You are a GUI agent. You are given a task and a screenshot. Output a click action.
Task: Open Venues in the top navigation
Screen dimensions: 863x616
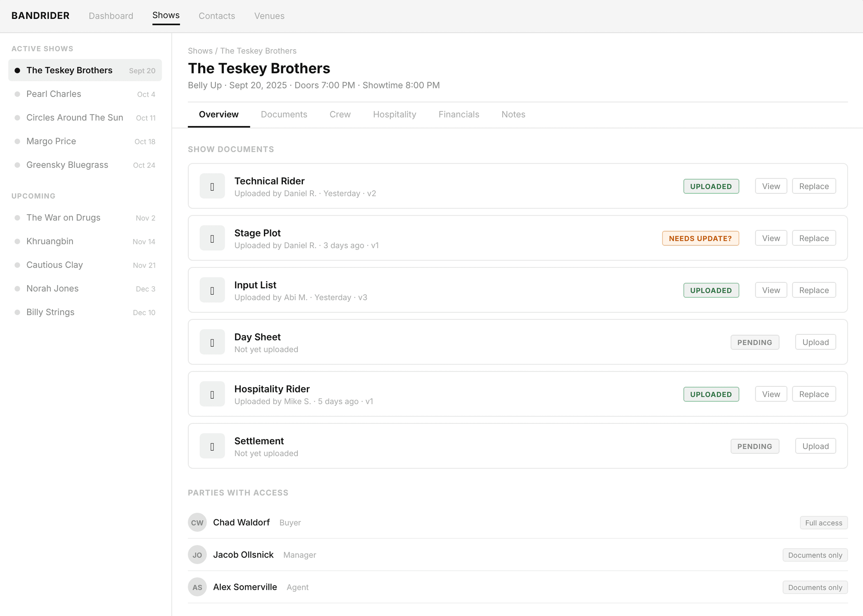click(269, 16)
